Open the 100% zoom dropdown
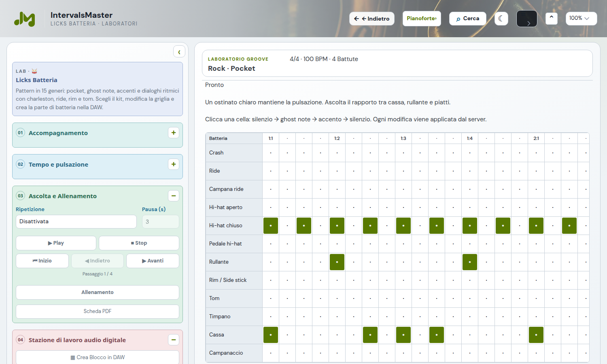 581,19
